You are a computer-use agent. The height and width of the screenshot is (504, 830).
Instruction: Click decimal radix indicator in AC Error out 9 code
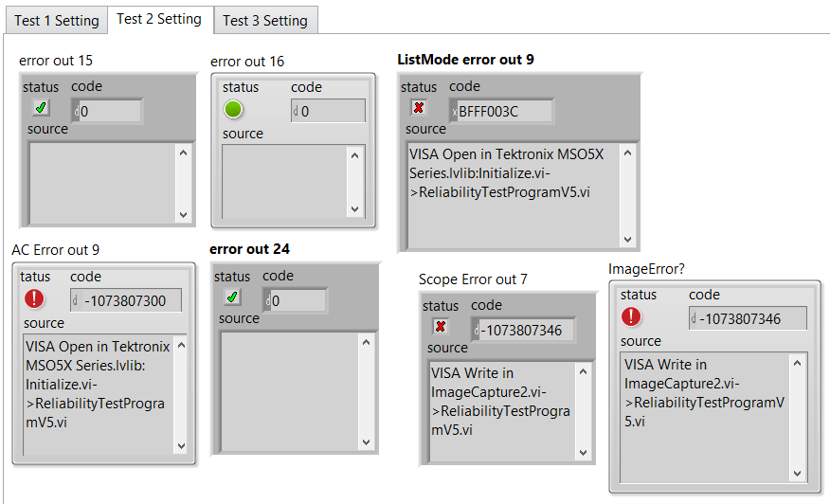pos(76,300)
